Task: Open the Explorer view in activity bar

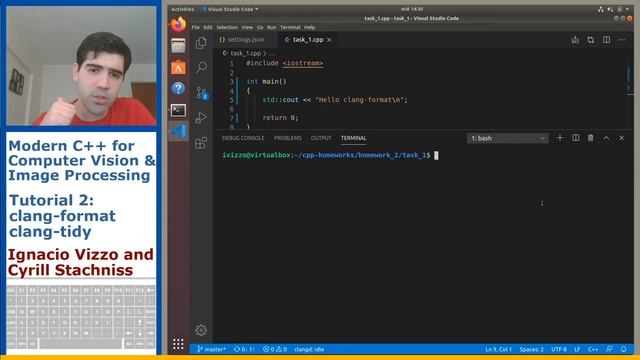Action: [x=201, y=43]
